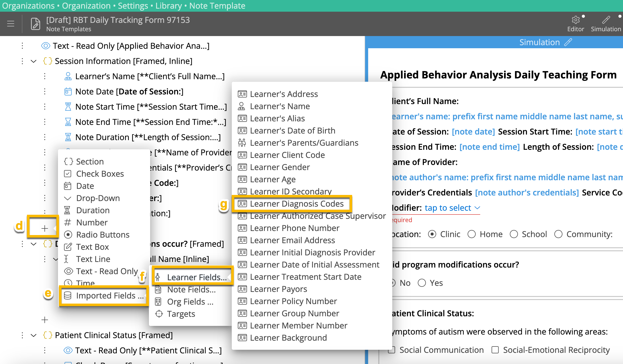Click the settings gear icon near Editor
The width and height of the screenshot is (623, 364).
pos(575,20)
